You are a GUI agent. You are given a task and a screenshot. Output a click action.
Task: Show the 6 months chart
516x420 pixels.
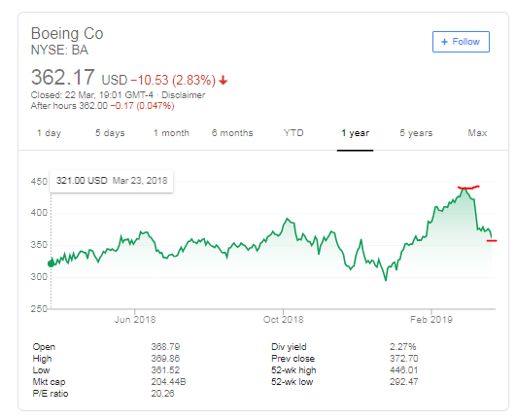232,133
